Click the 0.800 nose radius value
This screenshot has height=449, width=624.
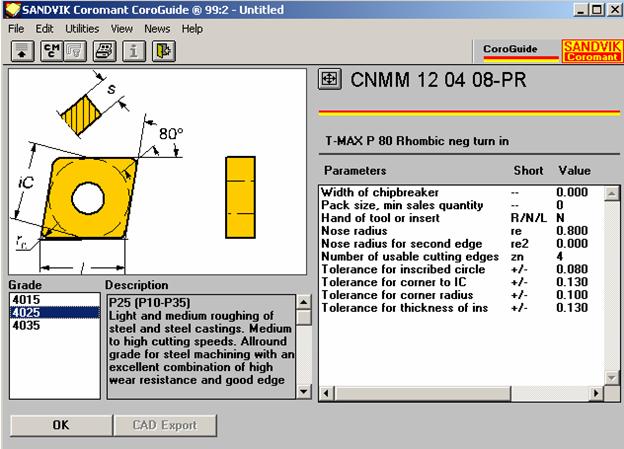coord(572,231)
